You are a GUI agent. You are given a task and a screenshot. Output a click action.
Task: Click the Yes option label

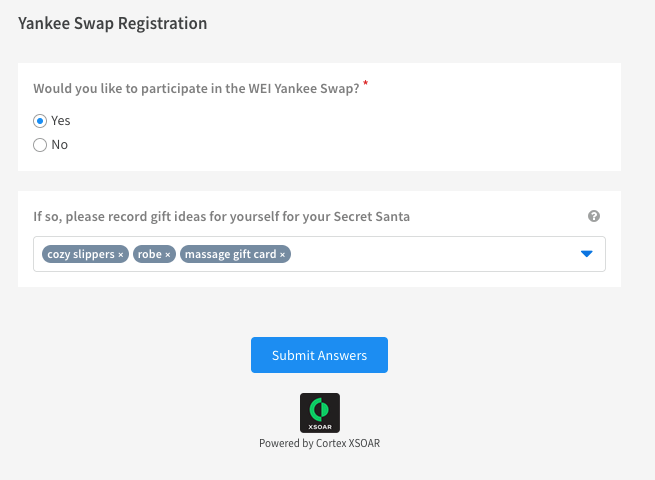click(61, 121)
